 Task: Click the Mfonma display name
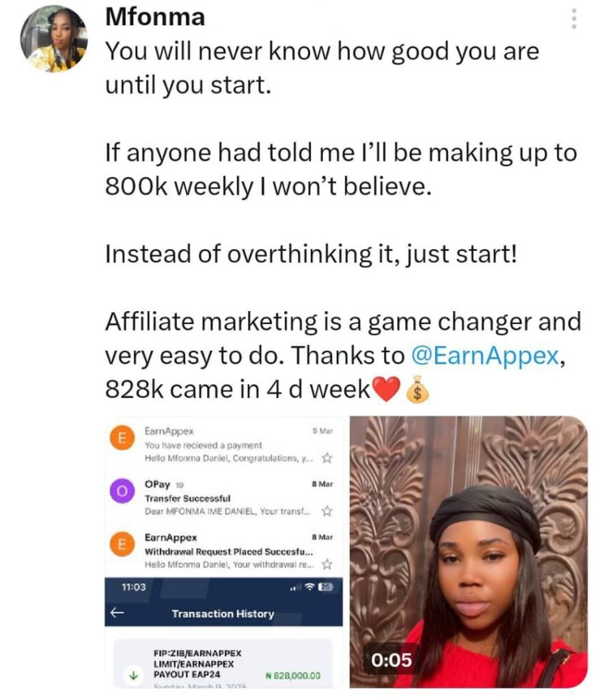(155, 17)
